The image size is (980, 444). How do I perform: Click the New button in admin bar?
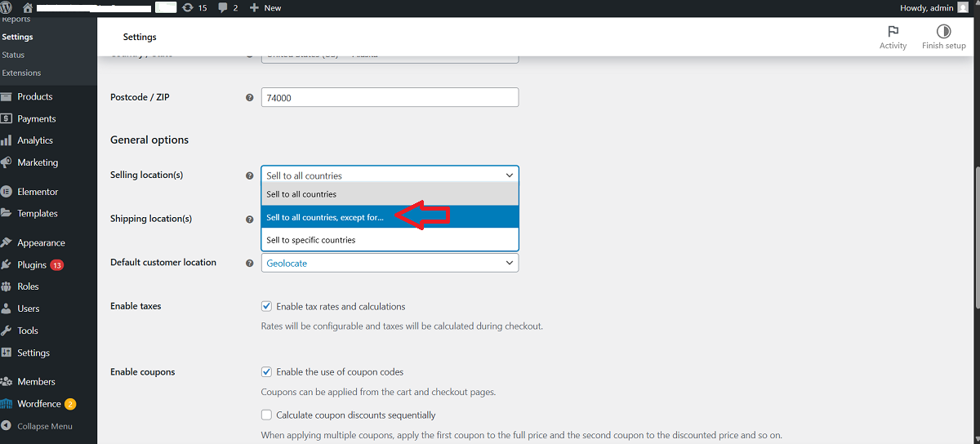click(265, 7)
